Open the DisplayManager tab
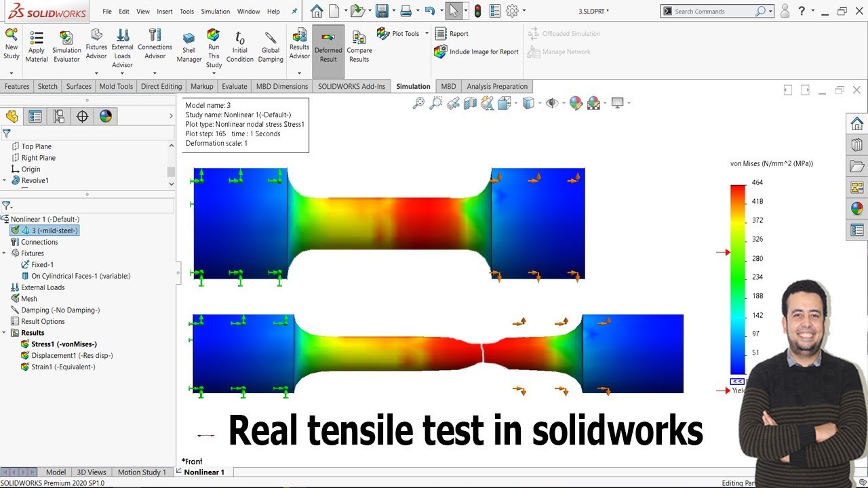 click(x=106, y=116)
